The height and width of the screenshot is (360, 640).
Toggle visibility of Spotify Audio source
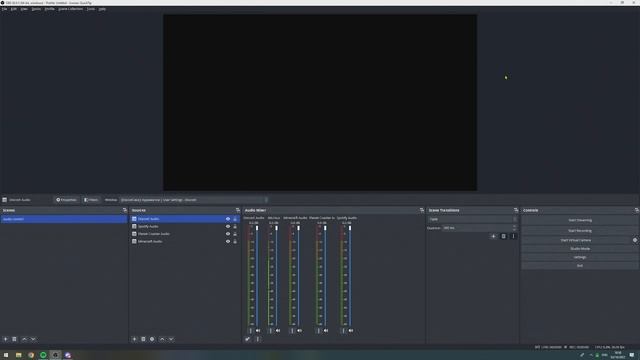tap(228, 227)
